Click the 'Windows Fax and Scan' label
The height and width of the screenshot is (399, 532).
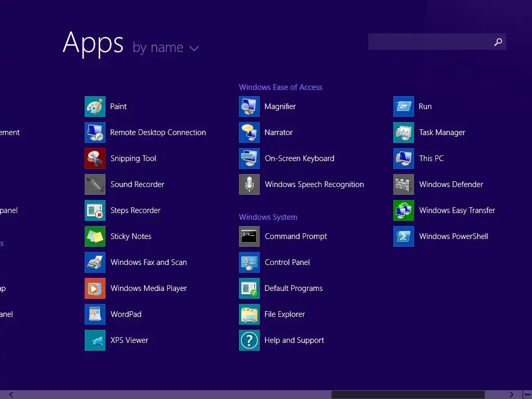pyautogui.click(x=149, y=262)
